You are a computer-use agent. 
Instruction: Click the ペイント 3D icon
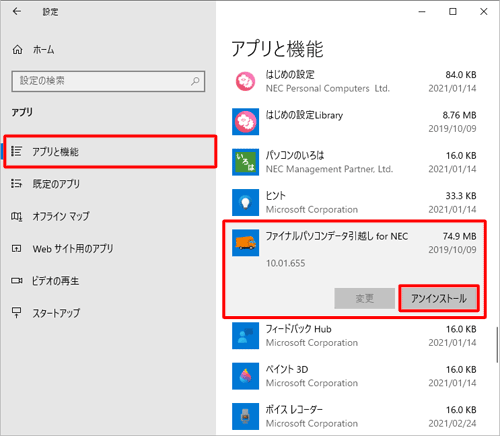tap(245, 376)
